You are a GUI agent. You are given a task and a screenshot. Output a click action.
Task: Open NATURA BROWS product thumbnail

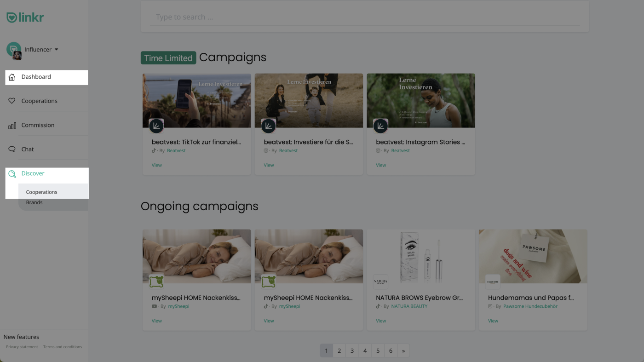421,256
